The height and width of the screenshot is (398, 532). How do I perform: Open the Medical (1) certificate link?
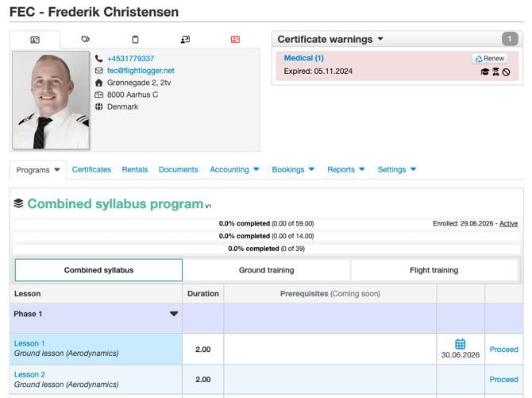(303, 58)
